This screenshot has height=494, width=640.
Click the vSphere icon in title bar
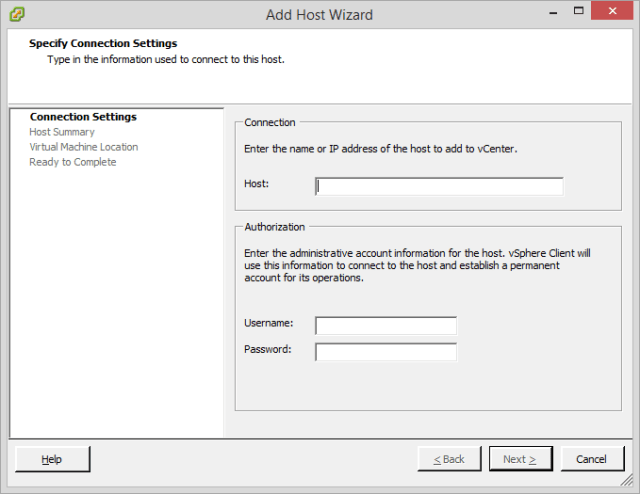coord(17,14)
